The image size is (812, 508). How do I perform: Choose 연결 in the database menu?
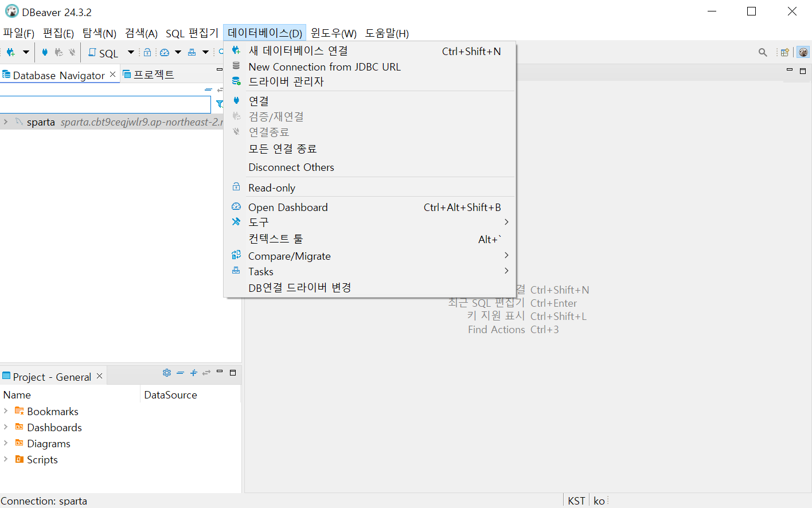coord(370,101)
